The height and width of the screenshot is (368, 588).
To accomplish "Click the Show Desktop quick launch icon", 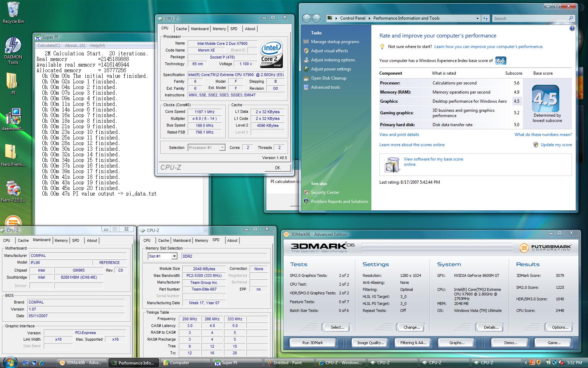I will [x=26, y=363].
